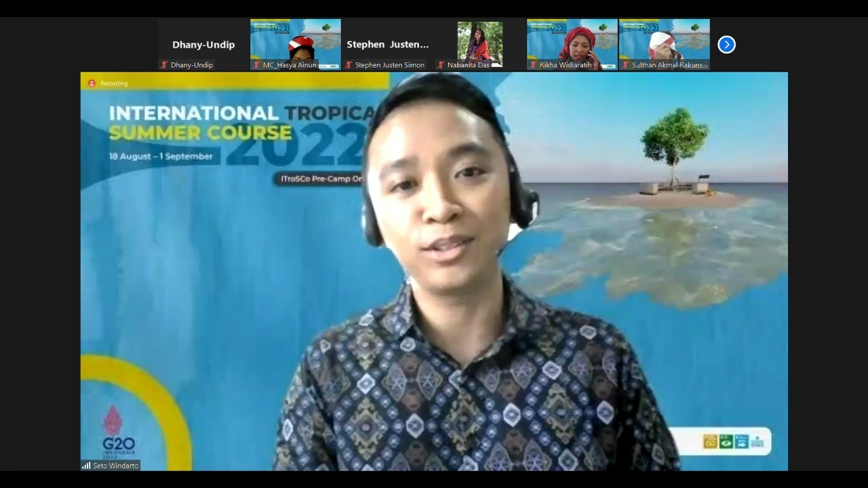Click the Seto Windarto name label

[x=116, y=466]
